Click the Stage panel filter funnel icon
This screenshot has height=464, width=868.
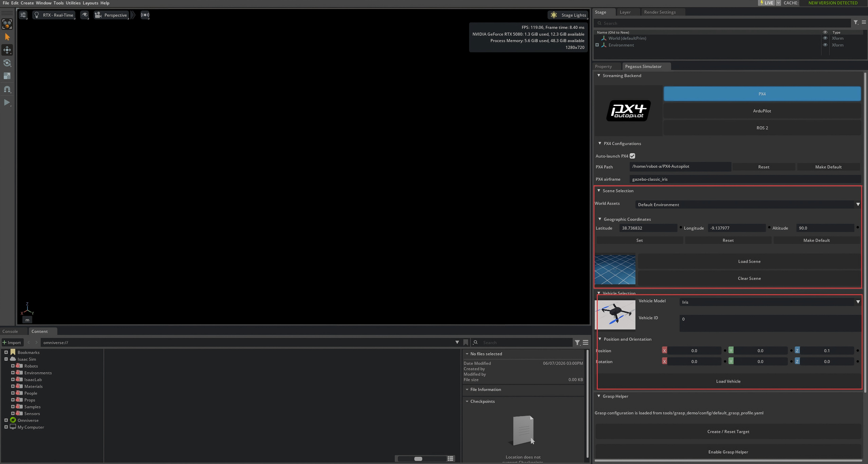tap(856, 23)
